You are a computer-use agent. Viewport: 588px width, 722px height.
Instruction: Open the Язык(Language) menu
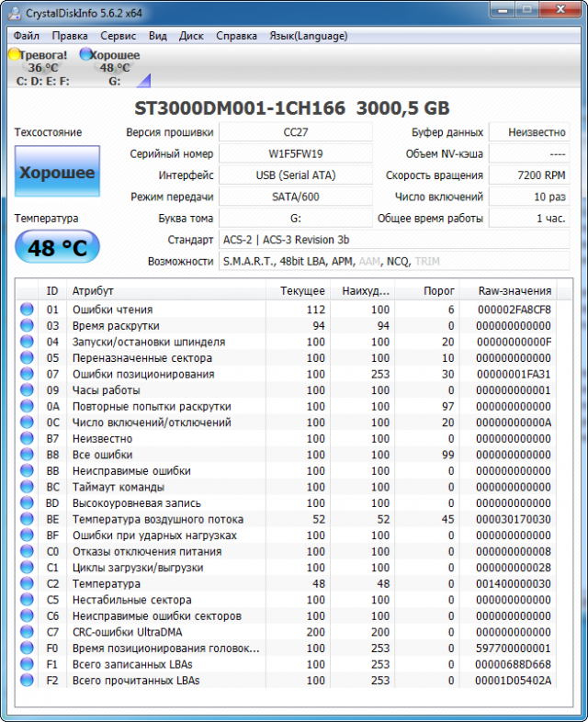point(308,36)
